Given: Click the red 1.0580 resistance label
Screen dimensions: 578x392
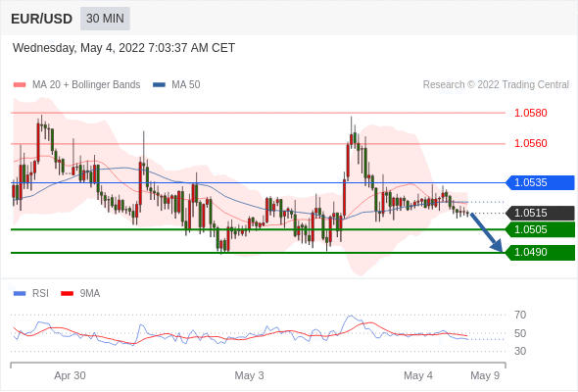Looking at the screenshot, I should (x=530, y=113).
